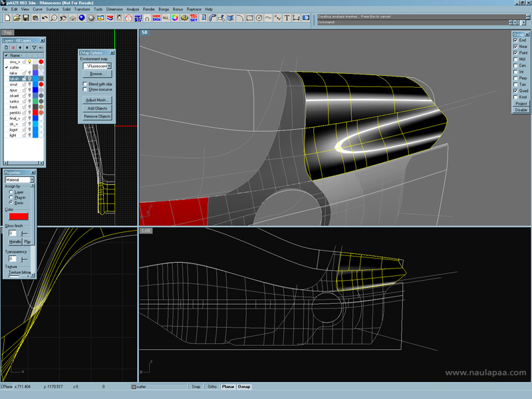Click the Save disk icon
Image resolution: width=532 pixels, height=399 pixels.
(x=25, y=18)
